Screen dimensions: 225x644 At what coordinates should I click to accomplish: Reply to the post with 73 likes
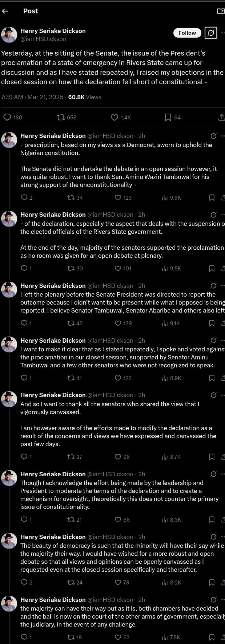(x=24, y=582)
